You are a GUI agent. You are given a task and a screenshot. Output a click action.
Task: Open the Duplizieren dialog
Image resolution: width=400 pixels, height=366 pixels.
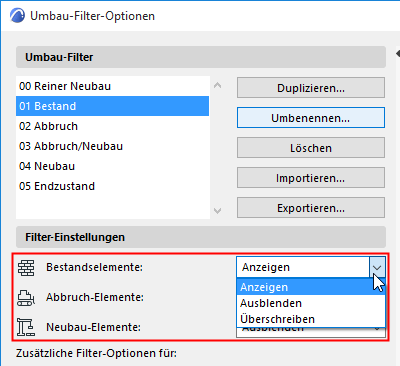(x=311, y=88)
